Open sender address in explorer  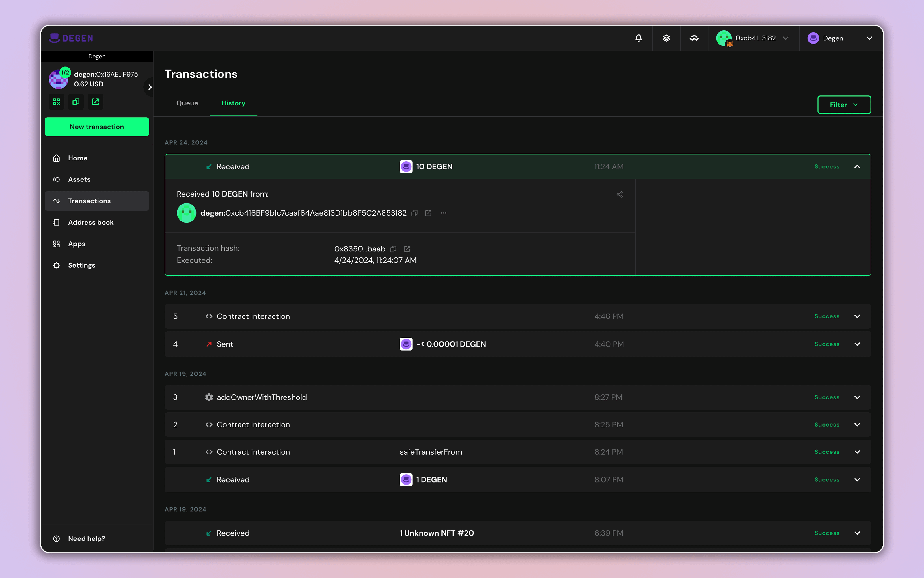pyautogui.click(x=429, y=213)
